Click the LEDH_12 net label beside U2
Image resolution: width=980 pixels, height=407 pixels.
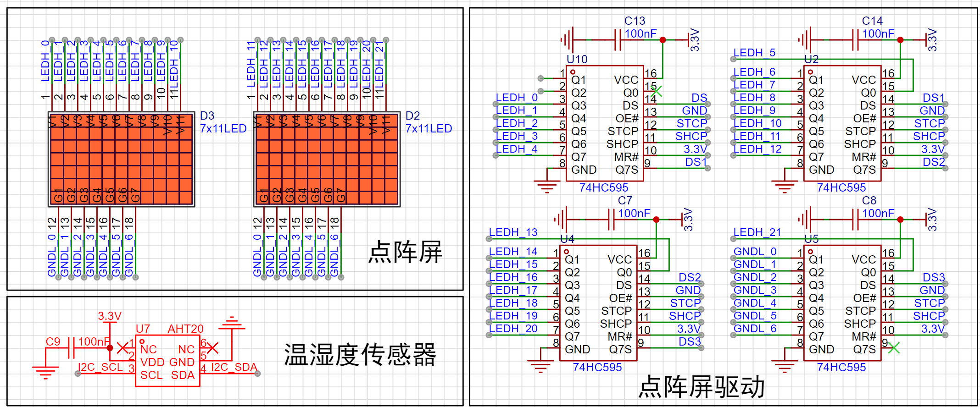point(757,149)
